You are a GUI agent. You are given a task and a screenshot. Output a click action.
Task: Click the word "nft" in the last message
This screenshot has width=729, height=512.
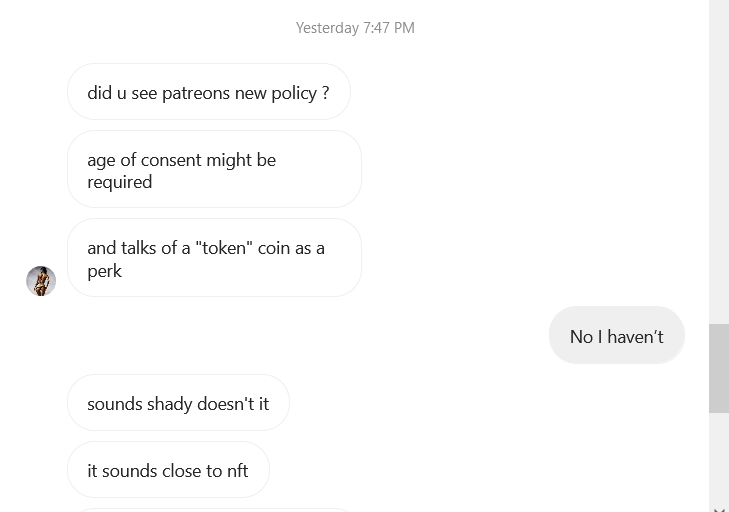pos(236,470)
